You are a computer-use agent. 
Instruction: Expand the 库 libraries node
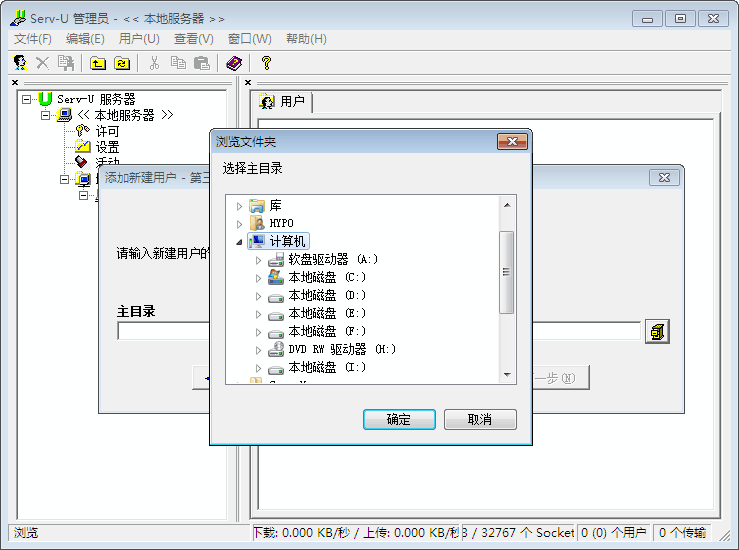[x=239, y=206]
